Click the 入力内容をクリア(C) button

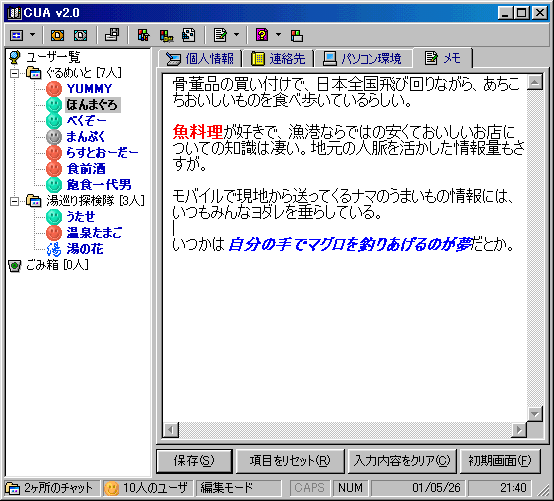click(x=402, y=461)
